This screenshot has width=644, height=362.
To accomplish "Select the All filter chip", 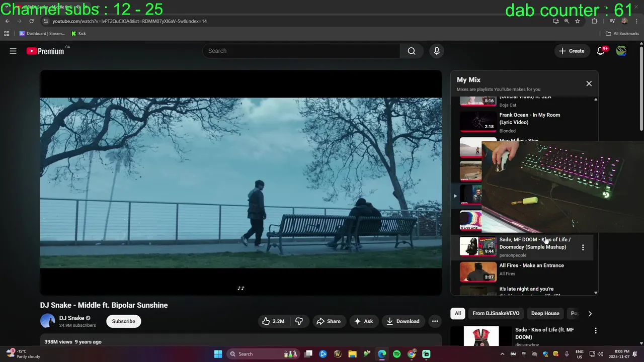I will (458, 313).
